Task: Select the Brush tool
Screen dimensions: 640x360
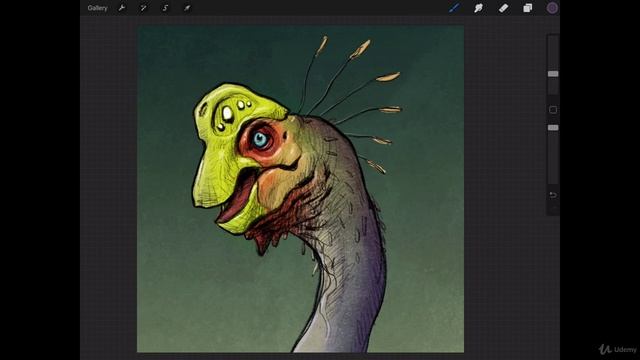Action: point(454,8)
